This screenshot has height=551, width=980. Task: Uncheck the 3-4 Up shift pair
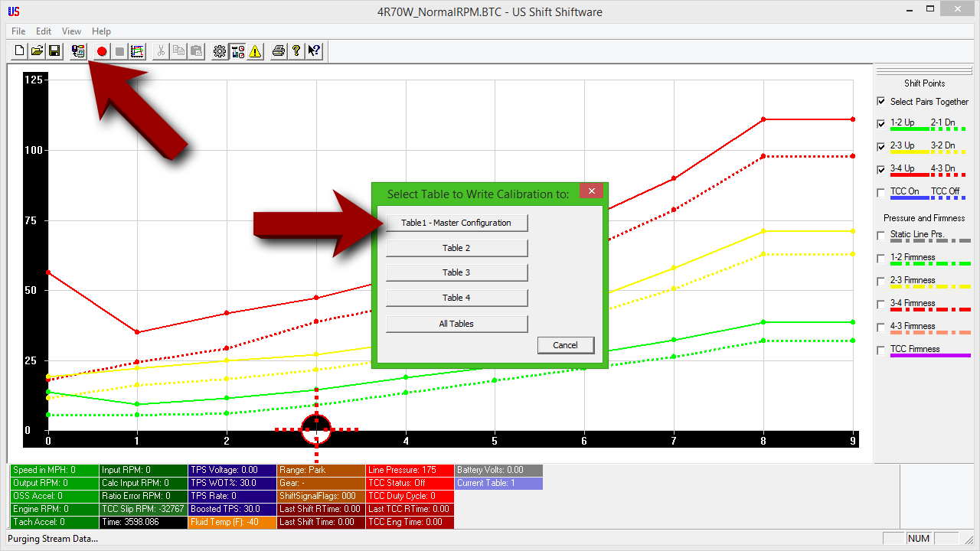tap(880, 170)
